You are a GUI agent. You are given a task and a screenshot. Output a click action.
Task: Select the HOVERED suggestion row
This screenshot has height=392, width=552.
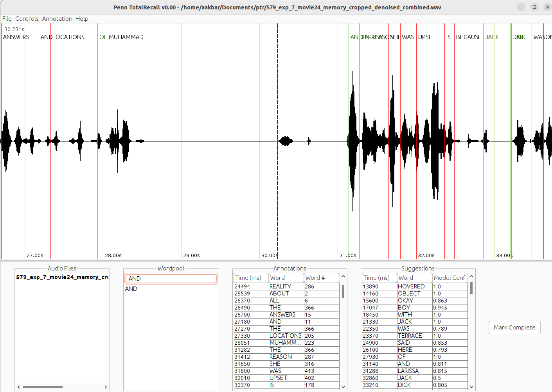click(415, 286)
